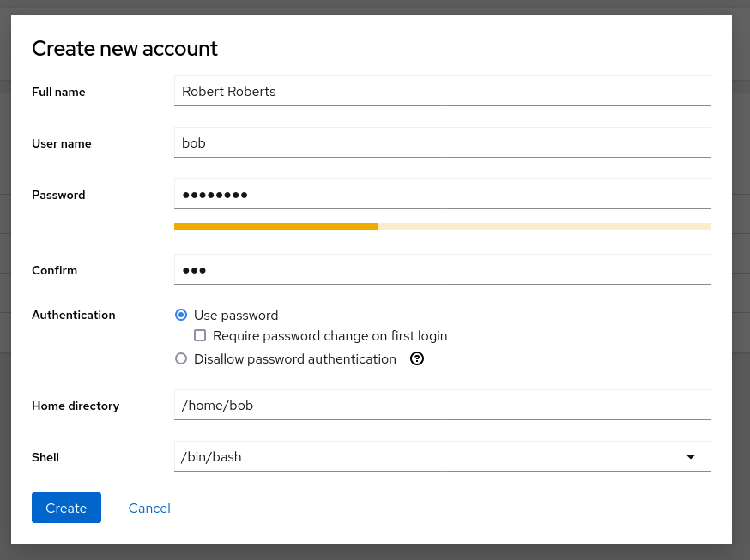Viewport: 750px width, 560px height.
Task: Click the username value bob
Action: pyautogui.click(x=194, y=142)
